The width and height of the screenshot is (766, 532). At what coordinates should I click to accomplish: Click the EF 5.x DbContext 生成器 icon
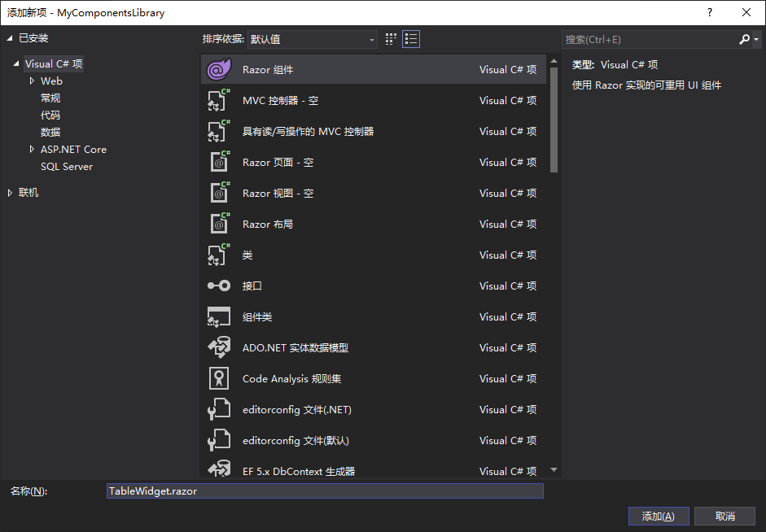(x=219, y=469)
